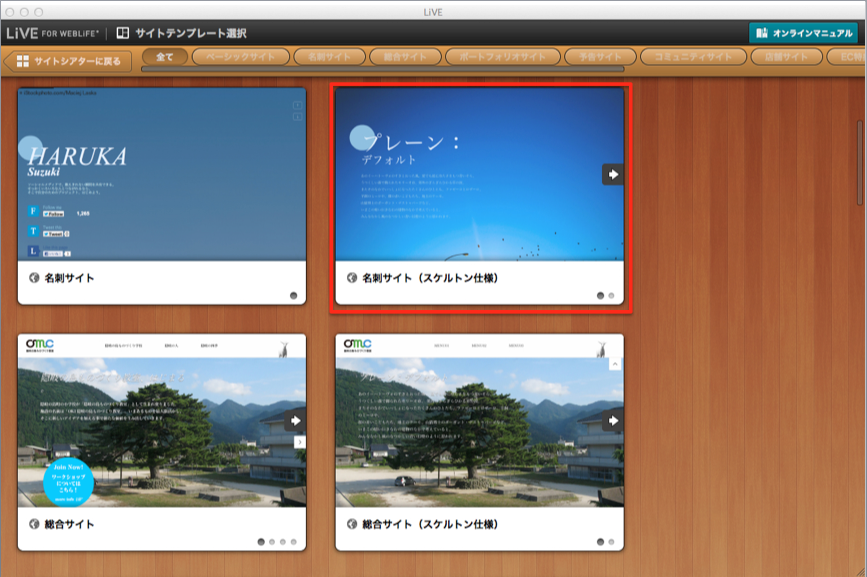Click the globe icon beside 総合サイト
Screen dimensions: 867x577
pyautogui.click(x=34, y=524)
